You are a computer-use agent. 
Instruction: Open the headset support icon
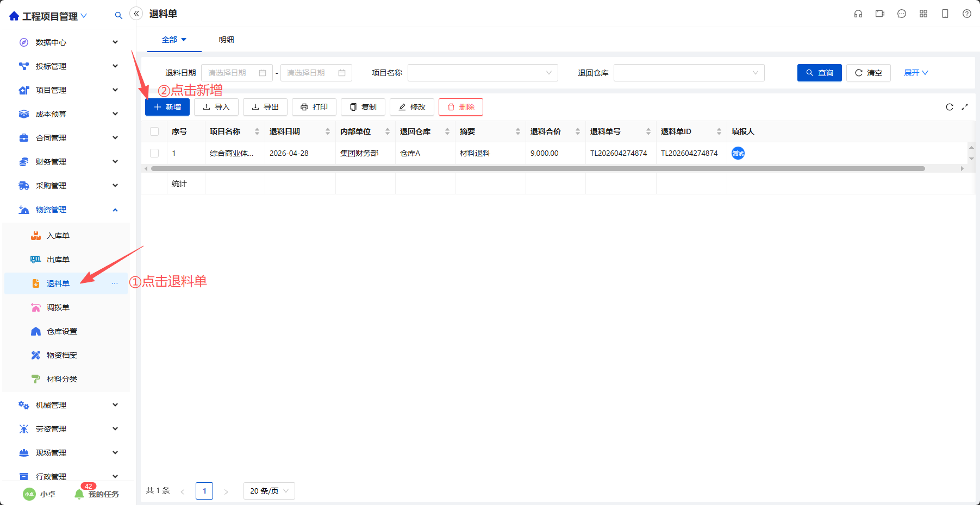[858, 14]
